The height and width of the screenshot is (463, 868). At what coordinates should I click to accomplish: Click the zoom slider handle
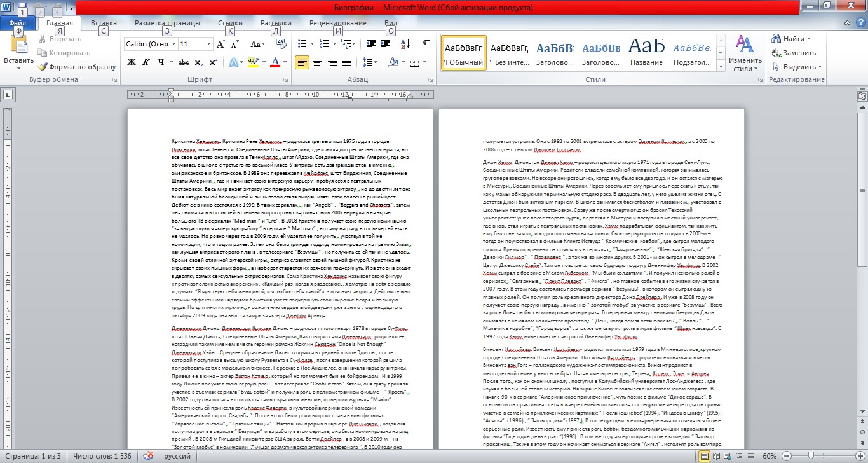pos(811,456)
